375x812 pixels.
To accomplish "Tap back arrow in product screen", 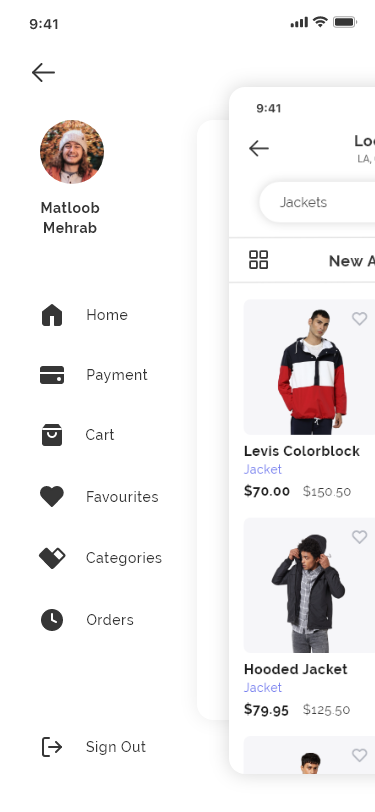I will 258,149.
